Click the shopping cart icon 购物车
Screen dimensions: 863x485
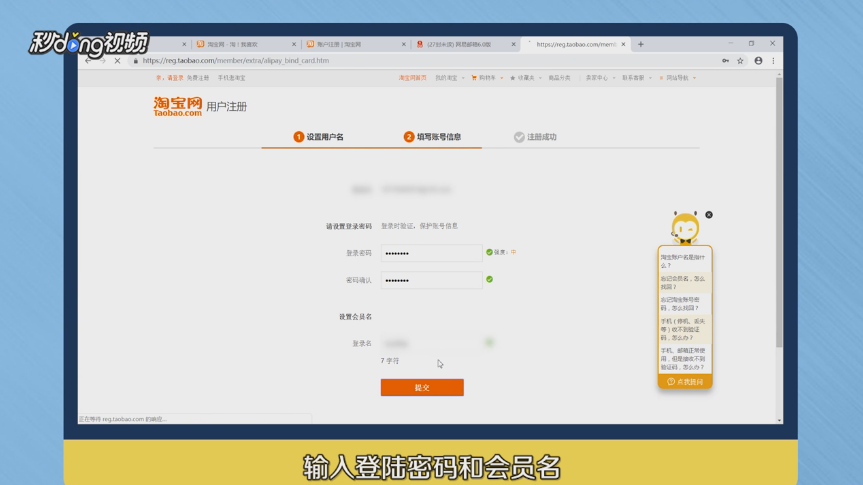click(x=474, y=78)
